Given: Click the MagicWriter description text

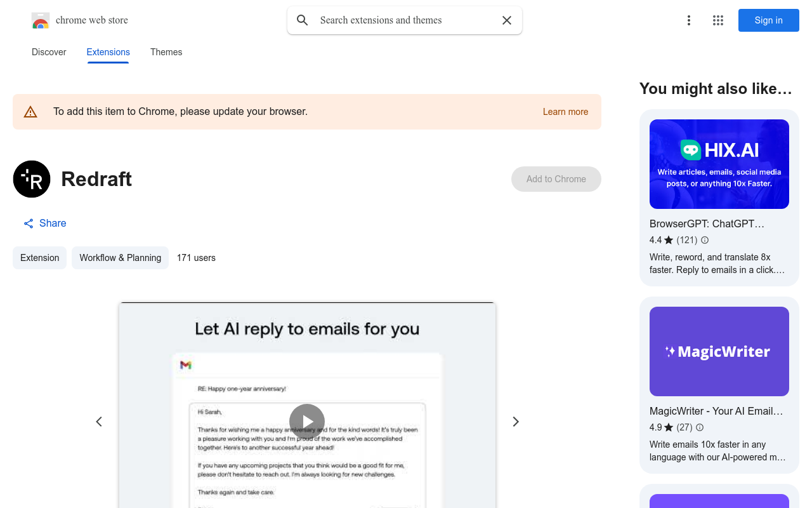Looking at the screenshot, I should tap(717, 451).
